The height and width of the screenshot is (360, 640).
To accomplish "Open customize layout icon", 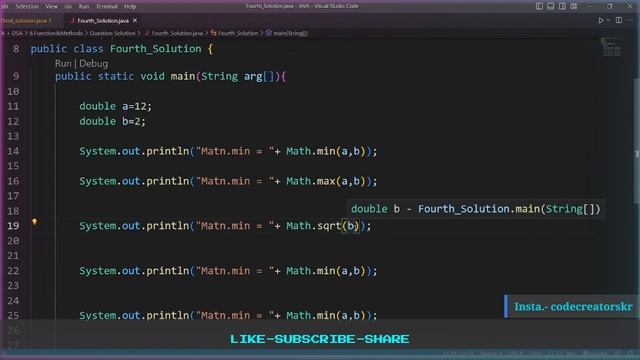I will pyautogui.click(x=574, y=6).
